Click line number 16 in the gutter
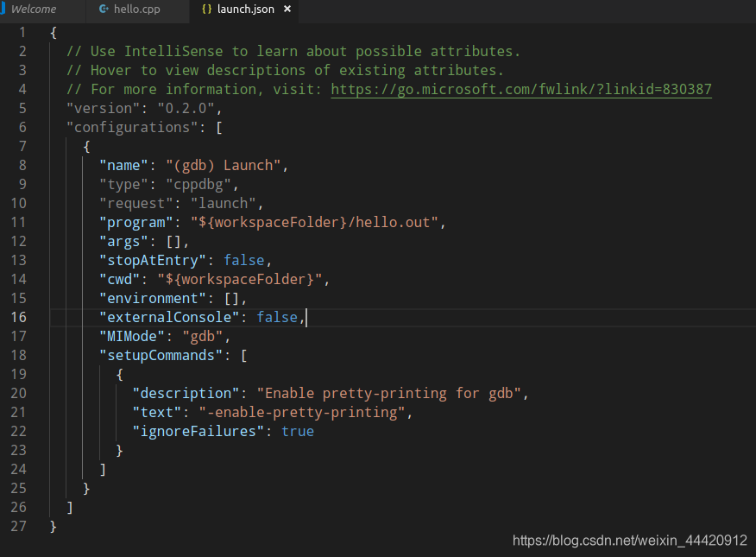The image size is (756, 557). click(19, 317)
